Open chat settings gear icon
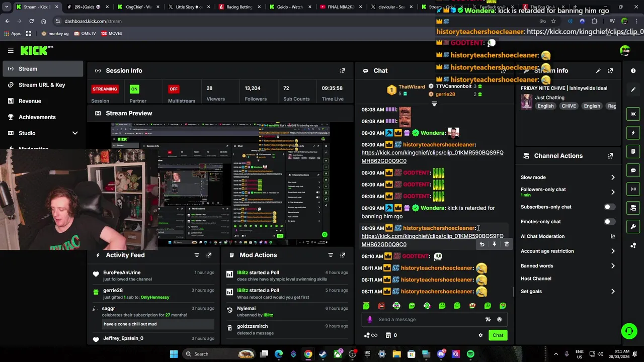The image size is (644, 362). (x=480, y=335)
